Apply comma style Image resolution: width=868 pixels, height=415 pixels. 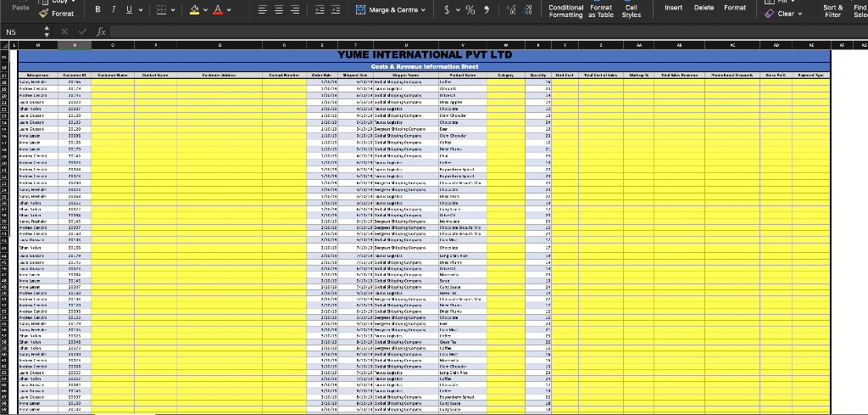pyautogui.click(x=487, y=9)
